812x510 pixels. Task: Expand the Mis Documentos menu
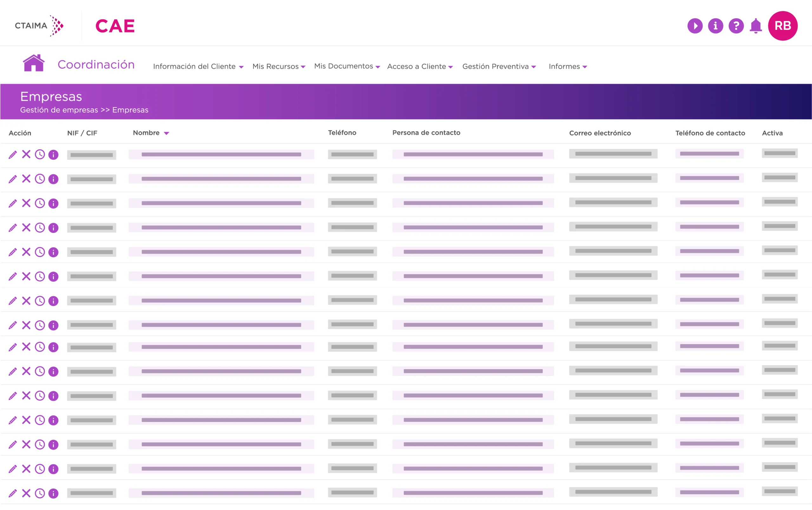pos(347,66)
